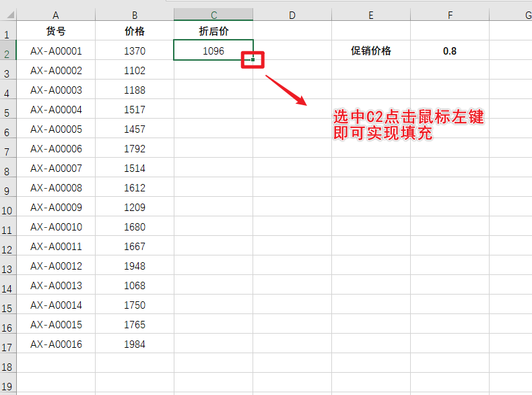532x395 pixels.
Task: Select cell AX-A00016
Action: (x=56, y=344)
